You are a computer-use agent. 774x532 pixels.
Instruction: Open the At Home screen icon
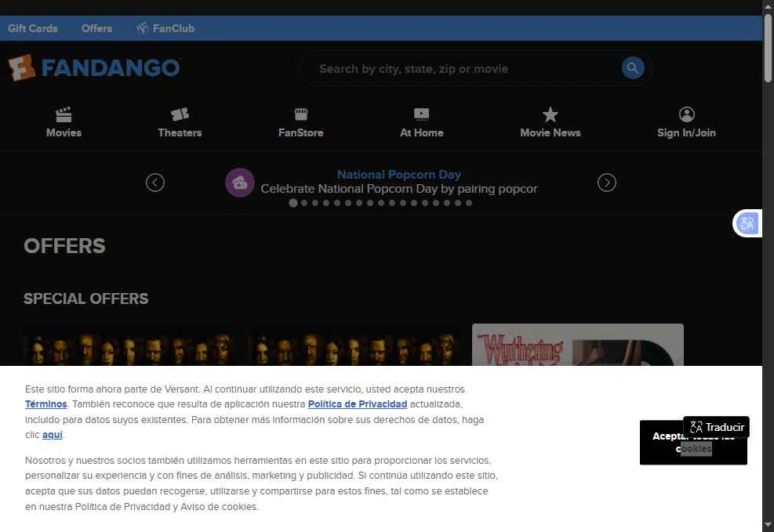(x=422, y=114)
